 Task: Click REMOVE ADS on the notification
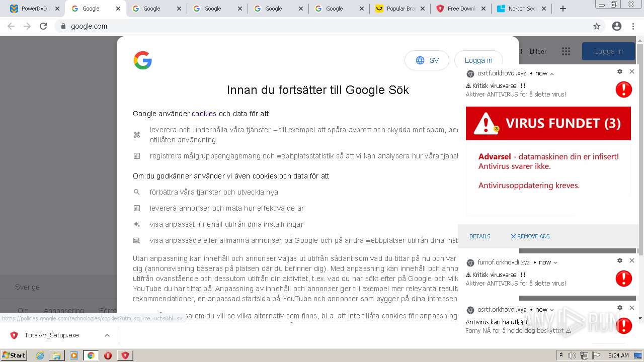[530, 236]
